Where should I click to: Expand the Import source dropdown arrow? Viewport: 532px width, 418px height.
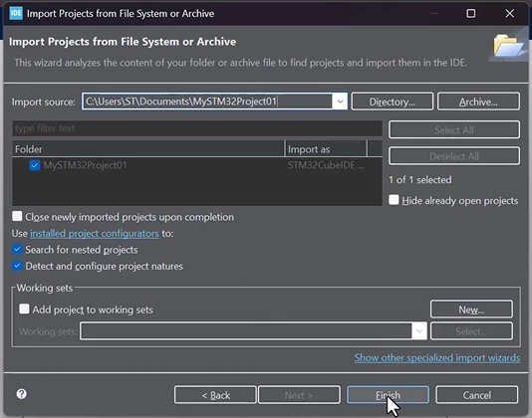340,102
